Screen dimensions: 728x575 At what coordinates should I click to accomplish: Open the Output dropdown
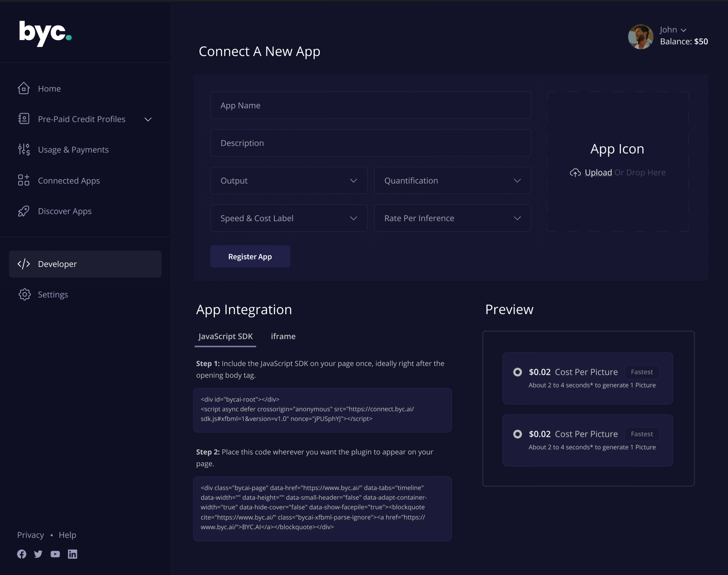(289, 180)
